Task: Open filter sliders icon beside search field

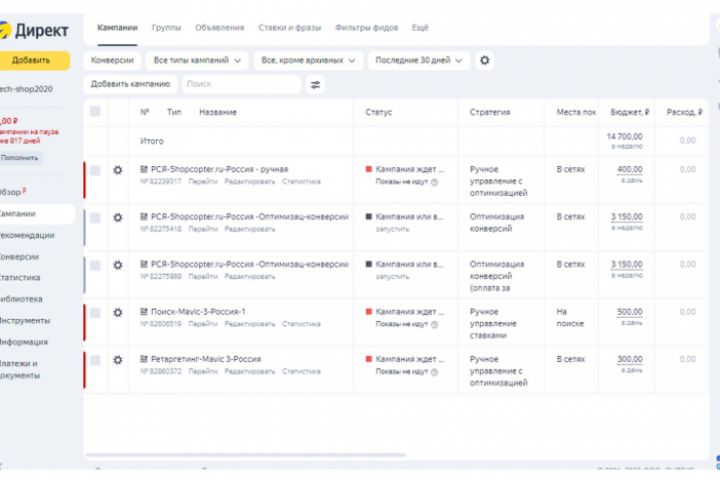Action: click(x=315, y=85)
